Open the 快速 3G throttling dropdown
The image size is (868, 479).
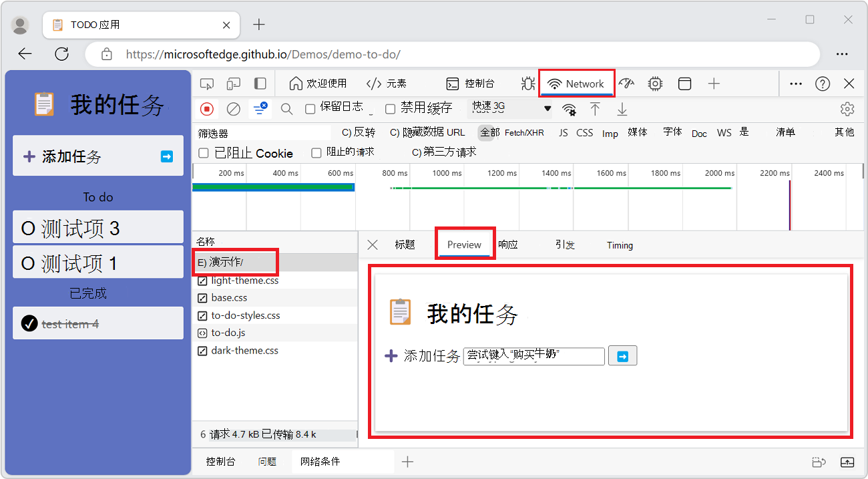pyautogui.click(x=509, y=108)
